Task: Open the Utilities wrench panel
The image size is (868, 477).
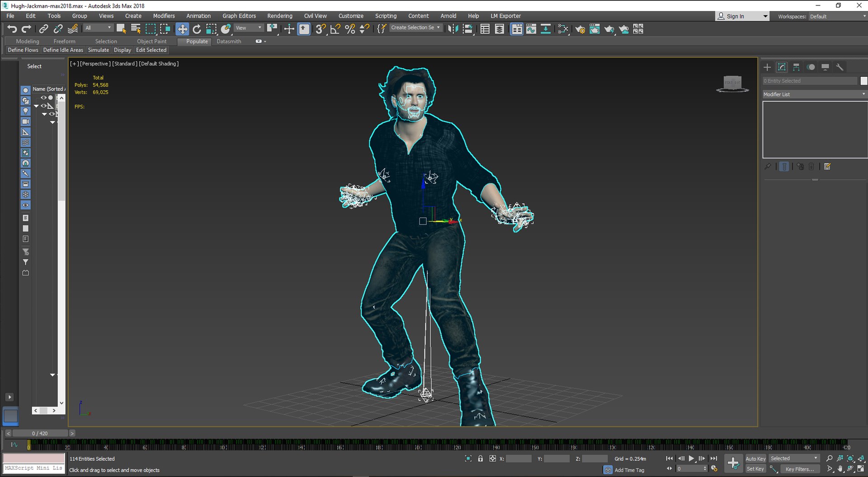Action: (x=840, y=67)
